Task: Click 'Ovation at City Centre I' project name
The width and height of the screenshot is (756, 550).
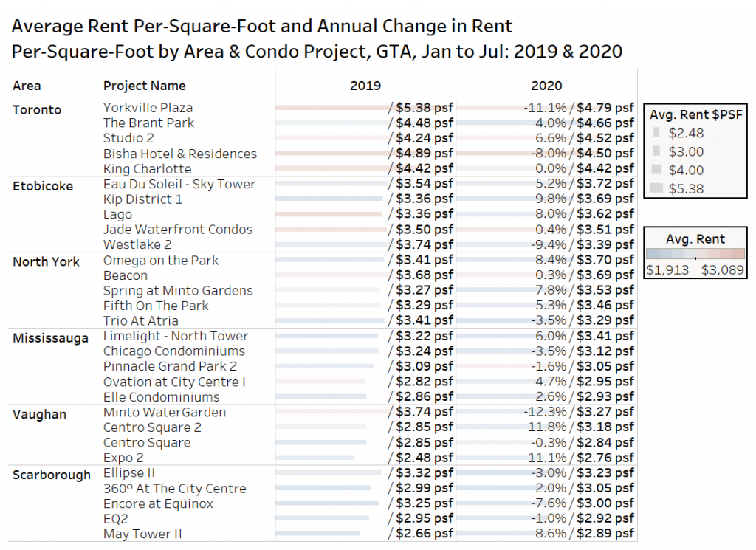Action: pos(174,382)
